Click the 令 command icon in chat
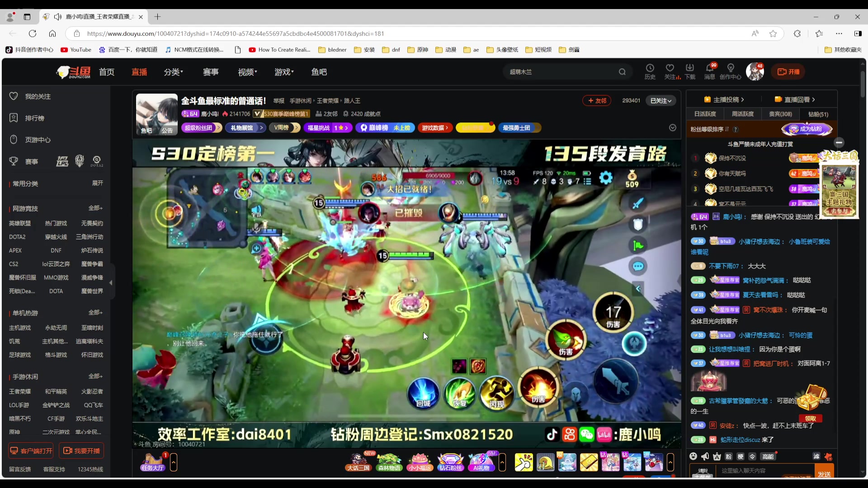 (752, 456)
